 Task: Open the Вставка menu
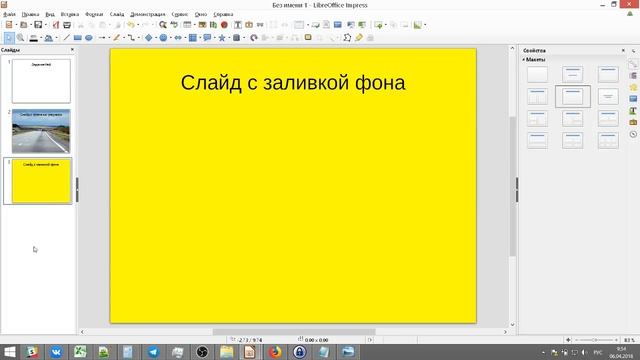pyautogui.click(x=70, y=14)
